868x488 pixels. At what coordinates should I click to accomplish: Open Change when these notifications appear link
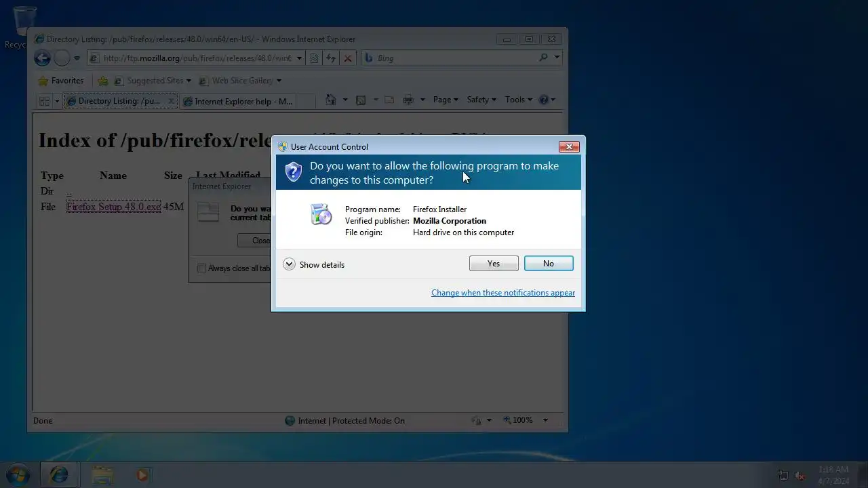tap(503, 293)
